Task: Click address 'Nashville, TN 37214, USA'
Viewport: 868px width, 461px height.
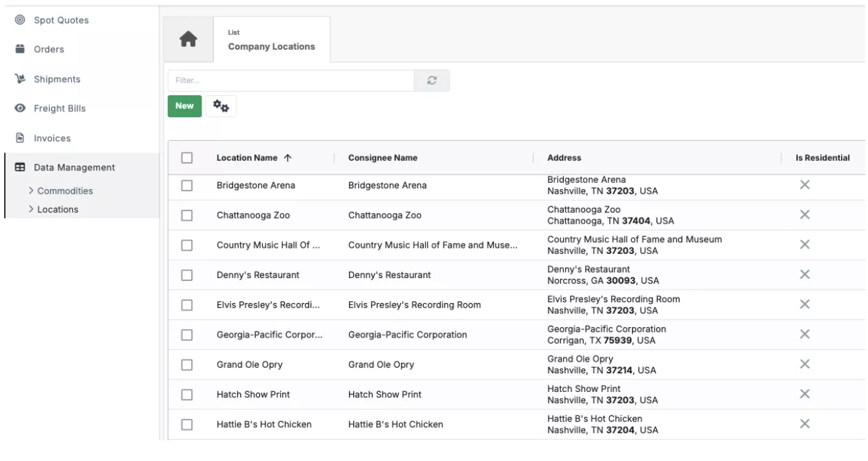Action: tap(602, 371)
